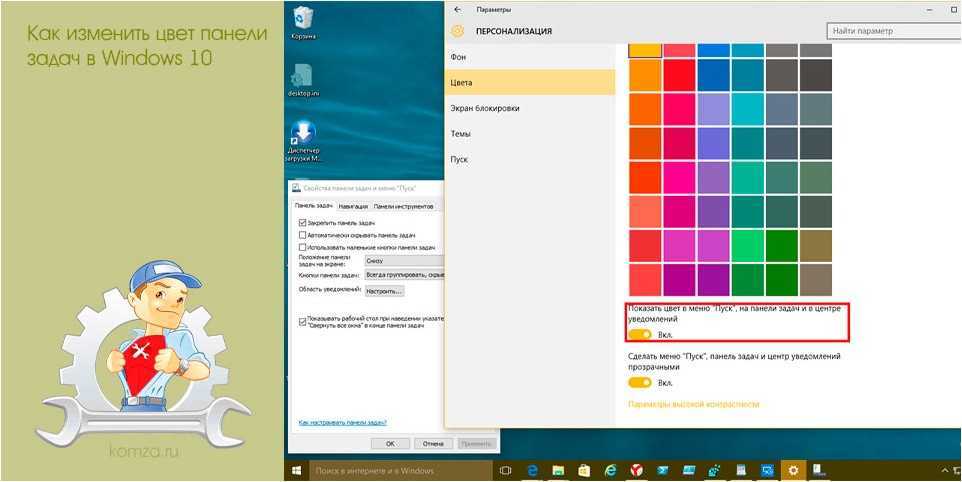This screenshot has width=962, height=482.
Task: Click Отмена in taskbar properties dialog
Action: 433,443
